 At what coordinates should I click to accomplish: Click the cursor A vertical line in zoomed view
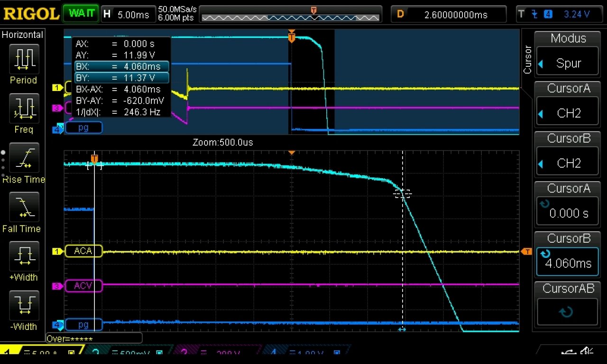click(x=94, y=242)
